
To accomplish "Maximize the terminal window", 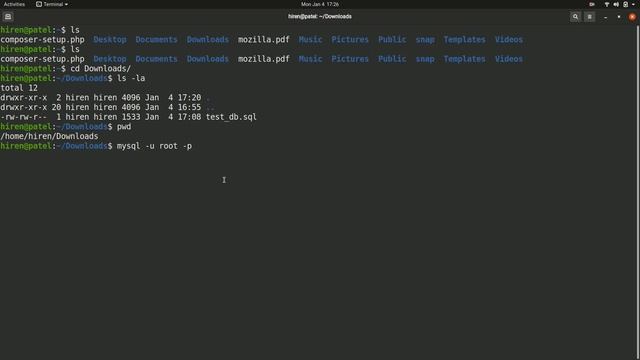I will click(619, 17).
